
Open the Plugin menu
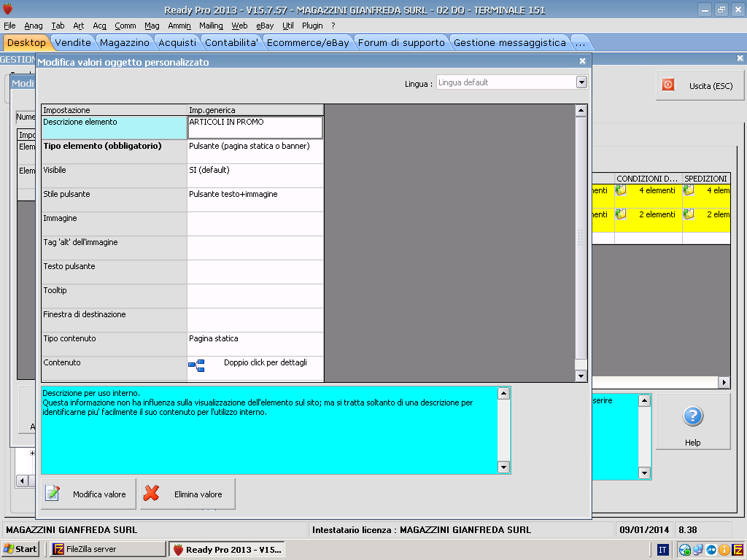point(312,26)
